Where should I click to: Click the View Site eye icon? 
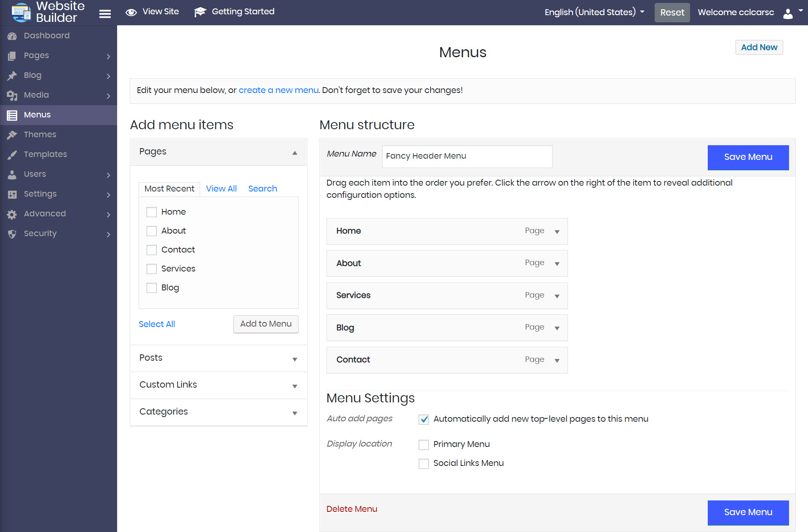coord(131,12)
